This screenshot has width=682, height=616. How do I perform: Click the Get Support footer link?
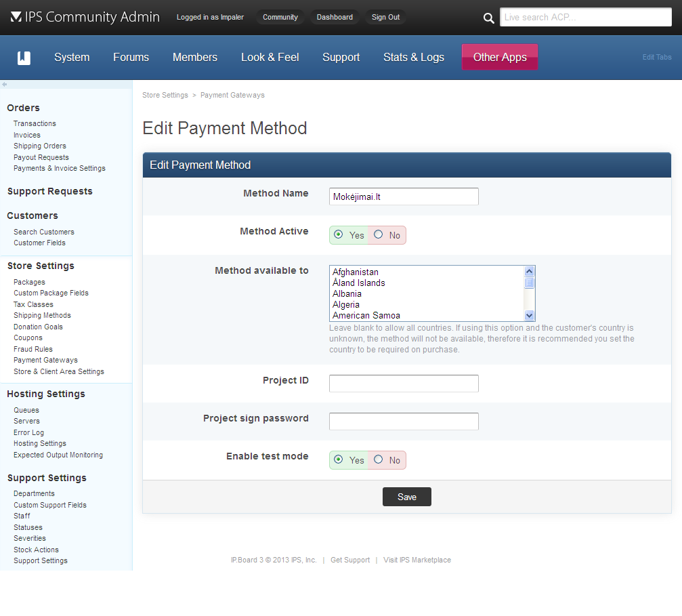(x=350, y=560)
